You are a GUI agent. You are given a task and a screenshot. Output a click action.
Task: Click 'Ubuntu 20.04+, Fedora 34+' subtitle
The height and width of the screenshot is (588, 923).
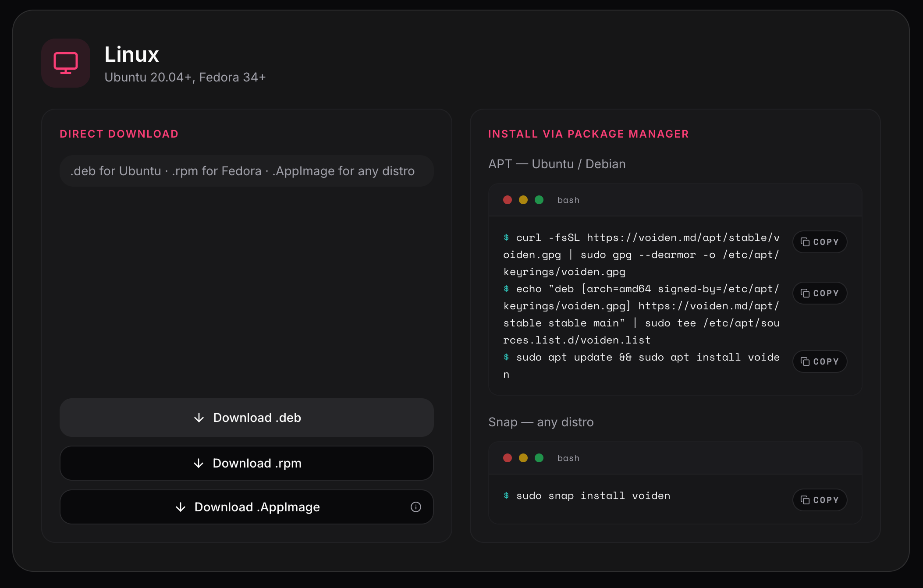185,77
